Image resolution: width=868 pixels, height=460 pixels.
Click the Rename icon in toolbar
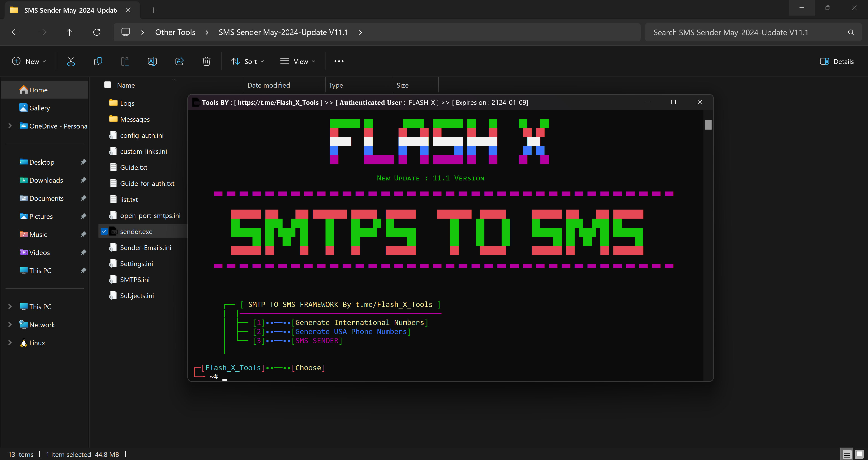[152, 61]
